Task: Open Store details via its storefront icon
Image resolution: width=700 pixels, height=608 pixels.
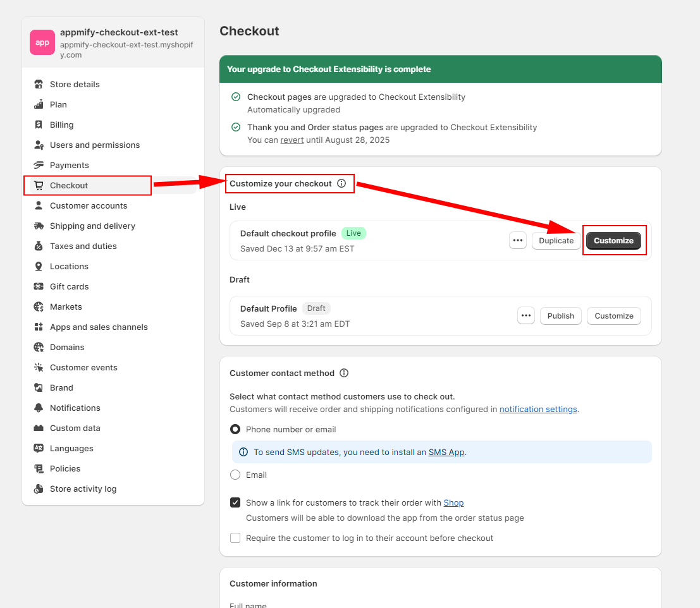Action: pos(39,84)
